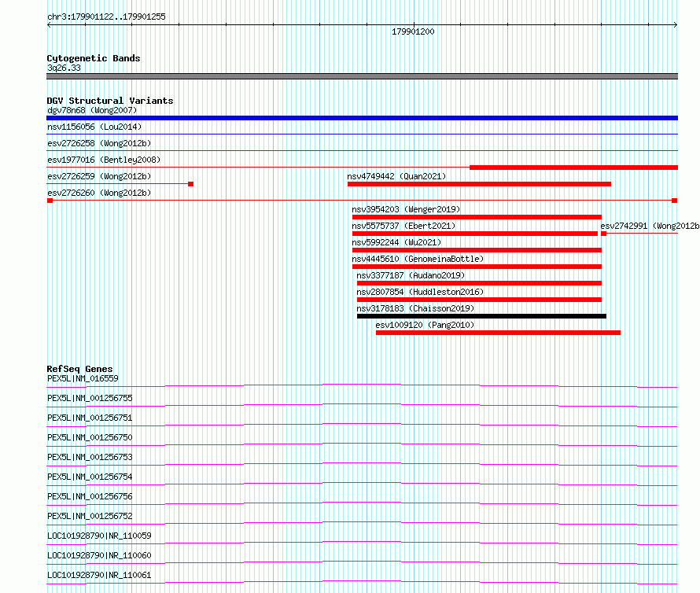The height and width of the screenshot is (593, 700).
Task: Open variant nsv3954203 (Wenger2019)
Action: click(x=406, y=209)
